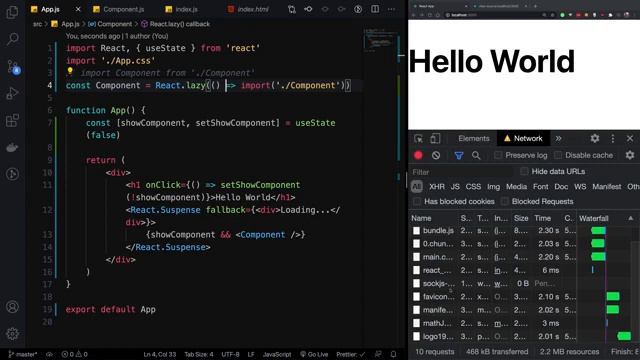Check the Blocked Requests option
The image size is (640, 360).
pyautogui.click(x=504, y=201)
